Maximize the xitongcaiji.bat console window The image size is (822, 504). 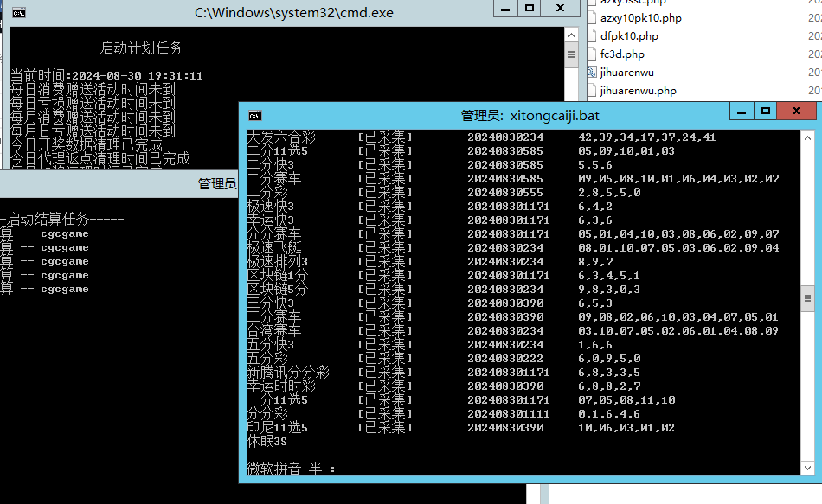[765, 112]
